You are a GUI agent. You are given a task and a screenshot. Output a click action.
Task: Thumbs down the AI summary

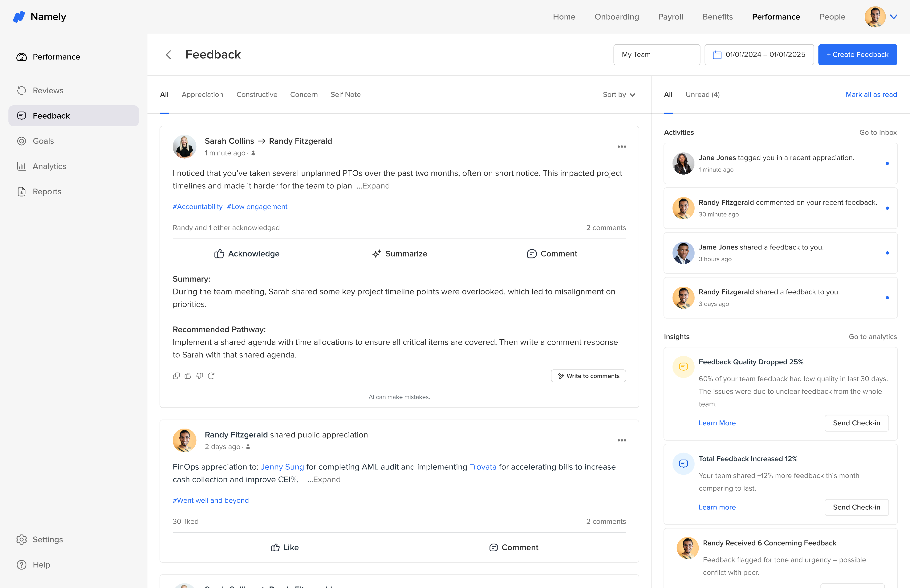[200, 376]
